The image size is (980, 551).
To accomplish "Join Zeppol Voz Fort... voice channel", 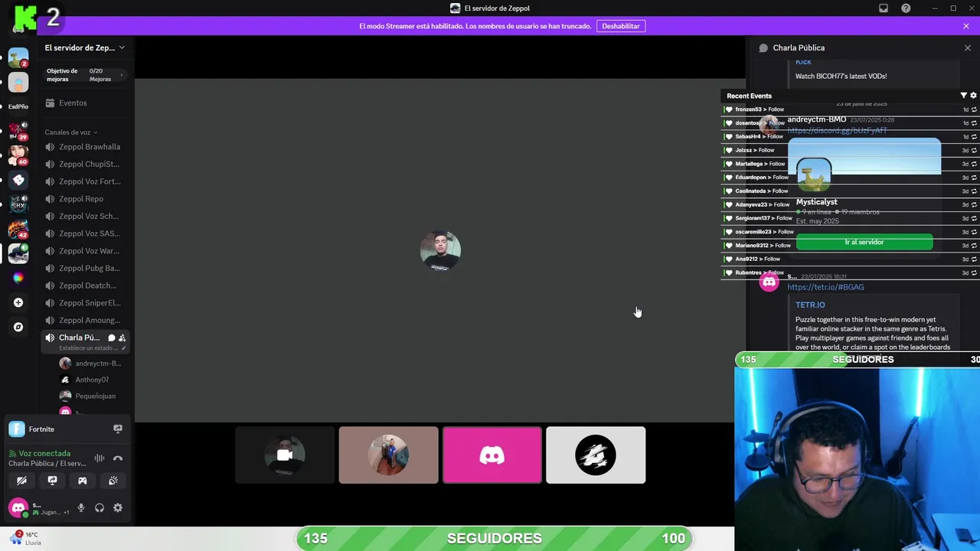I will coord(86,181).
